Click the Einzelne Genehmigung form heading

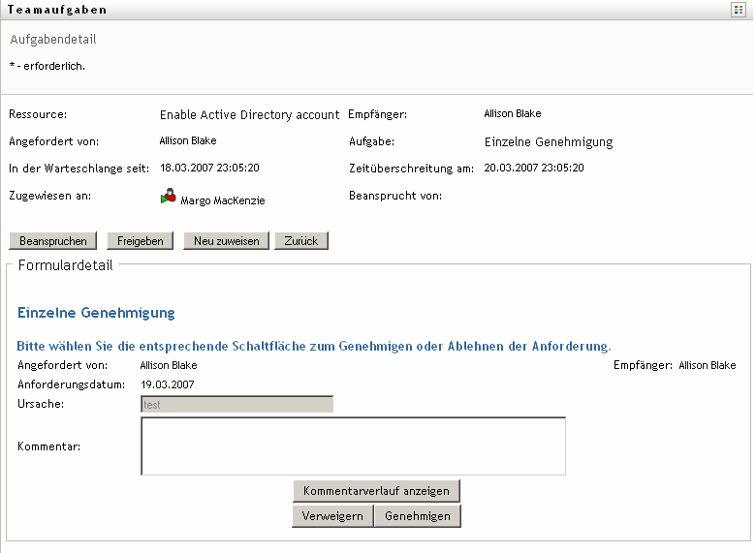[96, 313]
